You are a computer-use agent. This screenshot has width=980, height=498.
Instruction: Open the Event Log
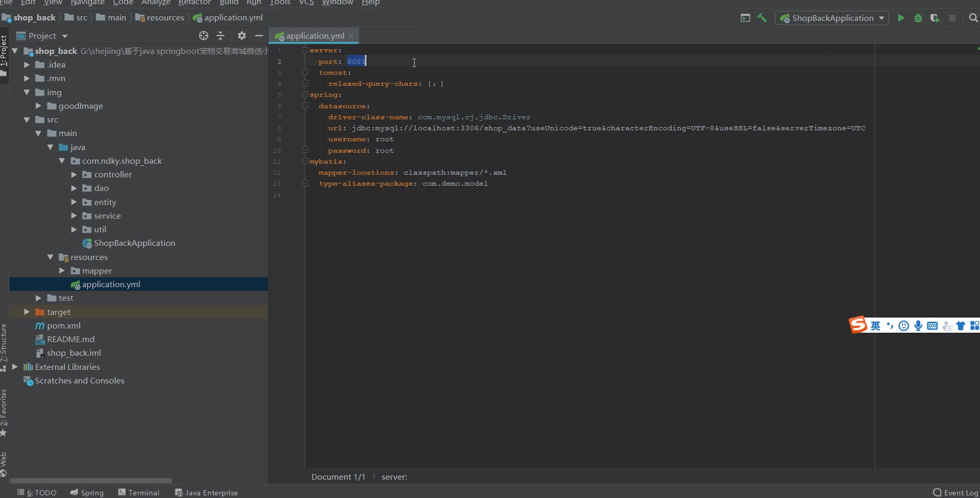click(955, 492)
